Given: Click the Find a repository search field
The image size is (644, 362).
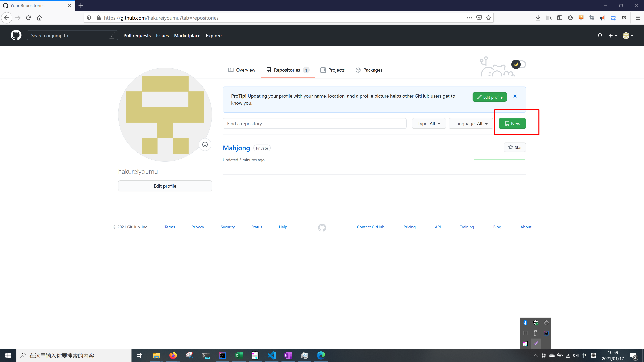Looking at the screenshot, I should coord(314,124).
